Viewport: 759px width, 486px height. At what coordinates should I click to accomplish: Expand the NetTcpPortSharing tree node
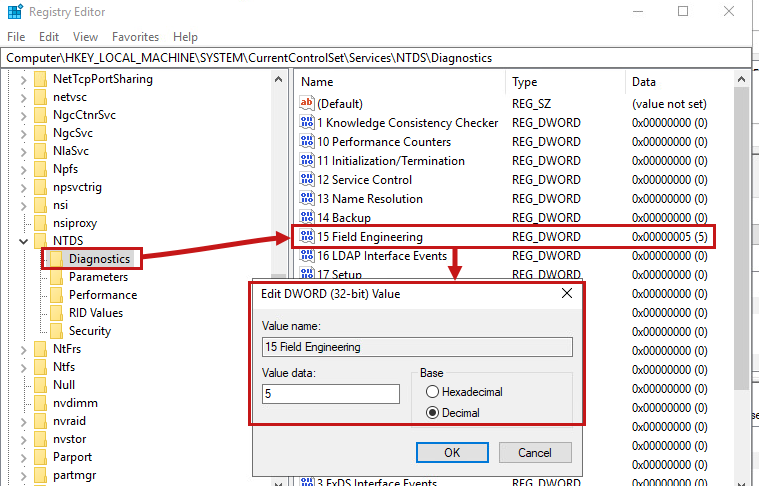[x=23, y=79]
